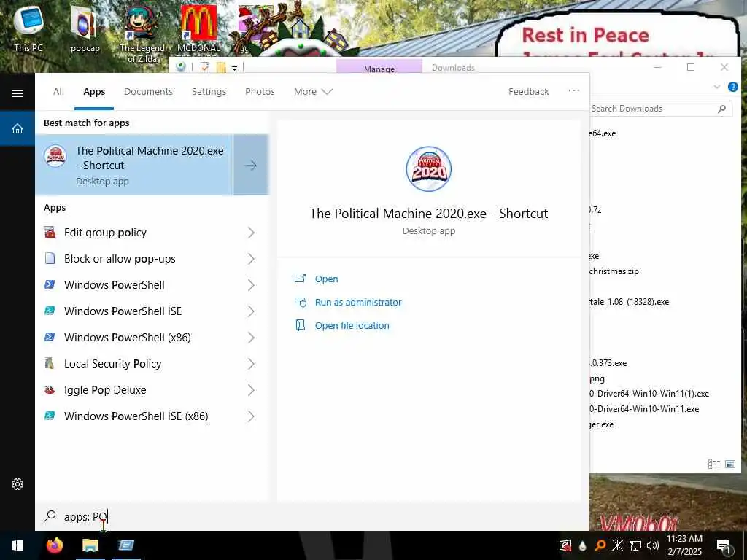
Task: Open search settings gear icon
Action: pyautogui.click(x=18, y=484)
